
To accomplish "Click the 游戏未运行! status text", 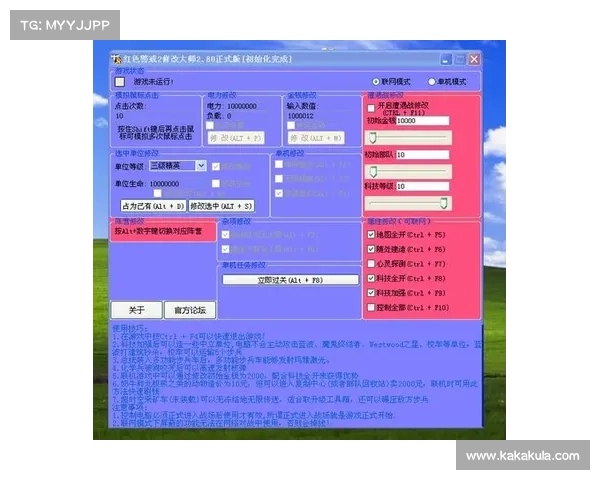I will point(153,82).
